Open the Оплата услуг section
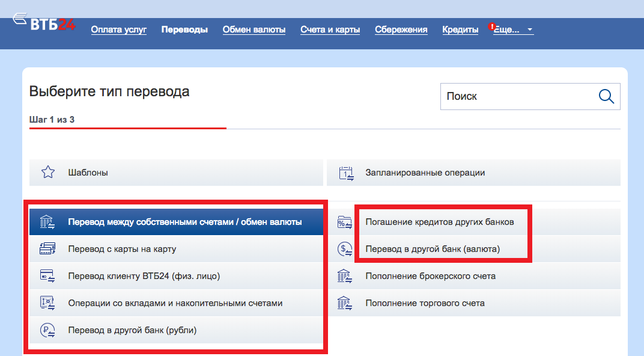 tap(118, 29)
